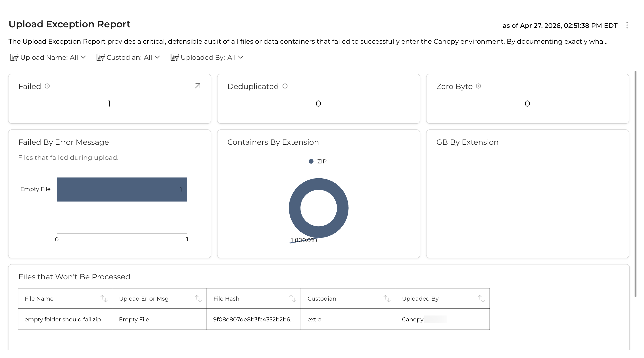
Task: Toggle sorting on the Custodian column
Action: pyautogui.click(x=387, y=298)
